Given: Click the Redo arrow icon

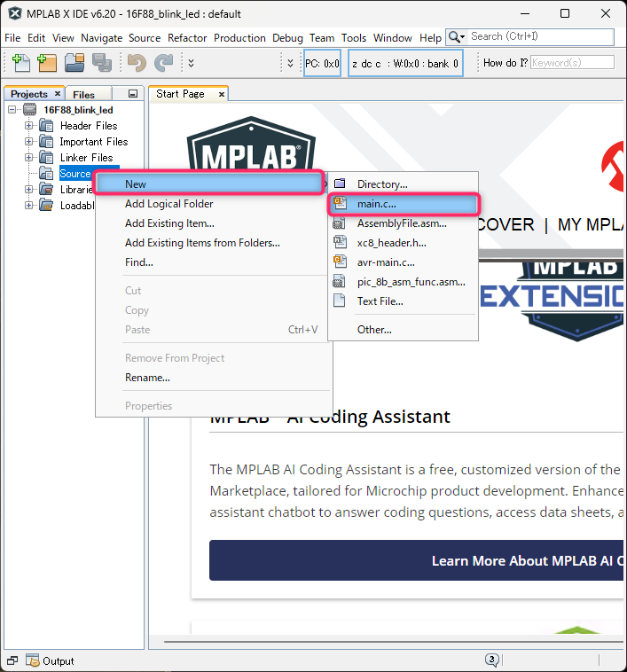Looking at the screenshot, I should tap(164, 63).
